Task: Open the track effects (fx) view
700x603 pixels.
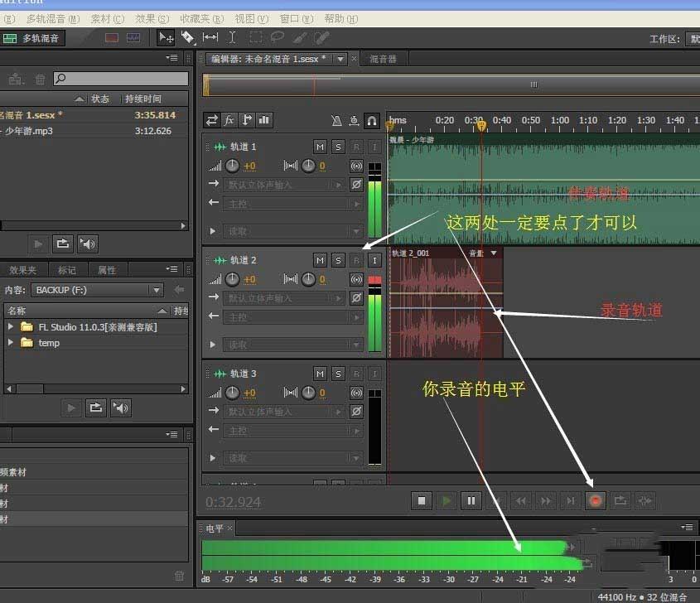Action: coord(230,120)
